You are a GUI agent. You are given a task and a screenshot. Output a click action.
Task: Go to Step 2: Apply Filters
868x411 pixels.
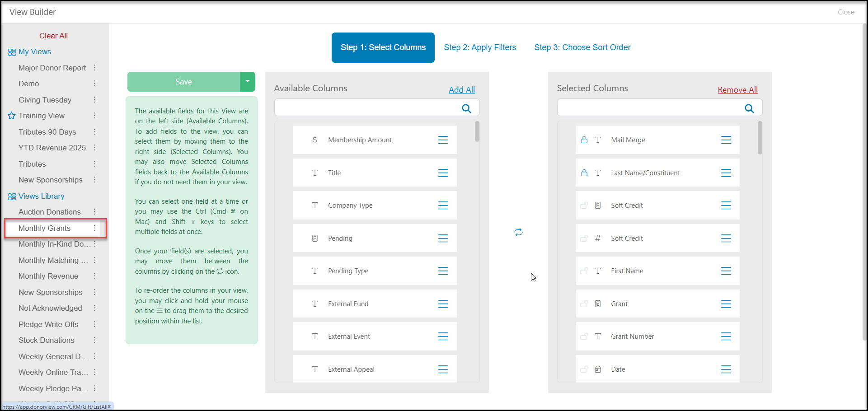[x=480, y=47]
